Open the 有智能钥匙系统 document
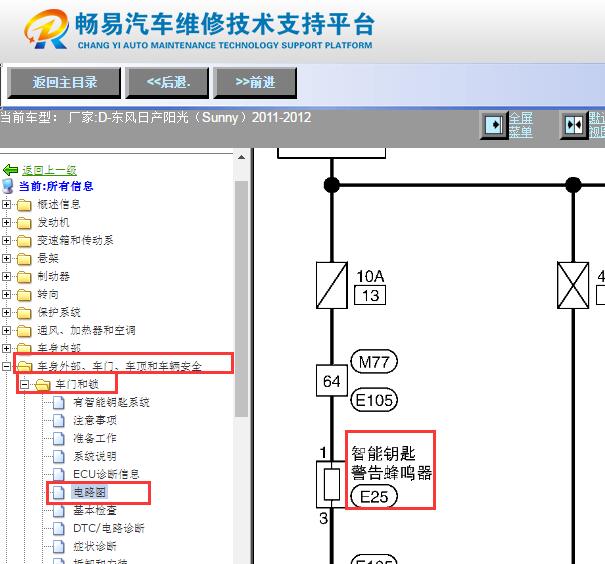 (111, 402)
